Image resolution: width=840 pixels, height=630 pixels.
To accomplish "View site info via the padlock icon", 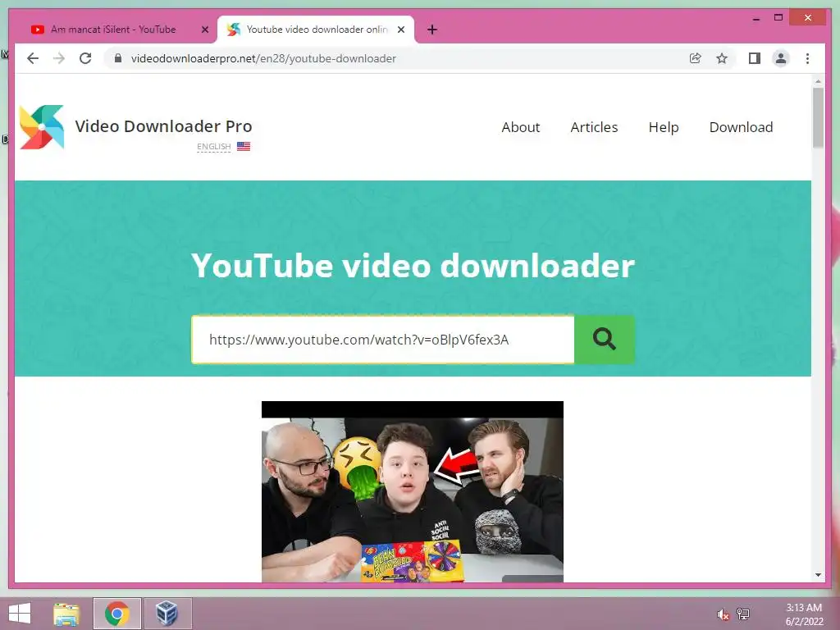I will point(118,58).
